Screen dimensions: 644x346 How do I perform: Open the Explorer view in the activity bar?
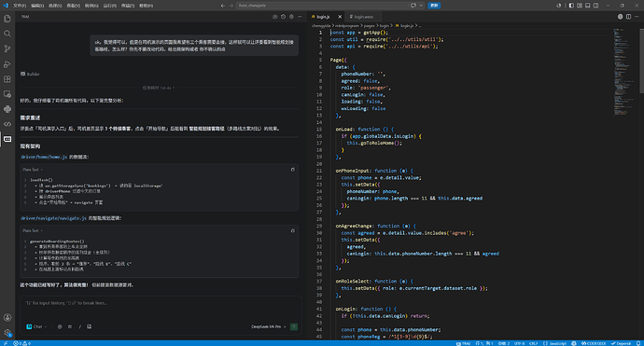tap(7, 19)
